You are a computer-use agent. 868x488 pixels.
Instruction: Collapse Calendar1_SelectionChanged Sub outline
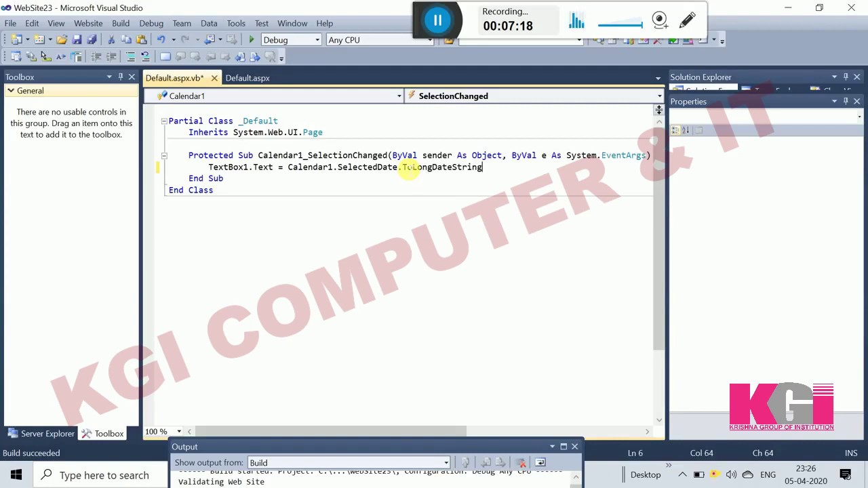point(163,155)
